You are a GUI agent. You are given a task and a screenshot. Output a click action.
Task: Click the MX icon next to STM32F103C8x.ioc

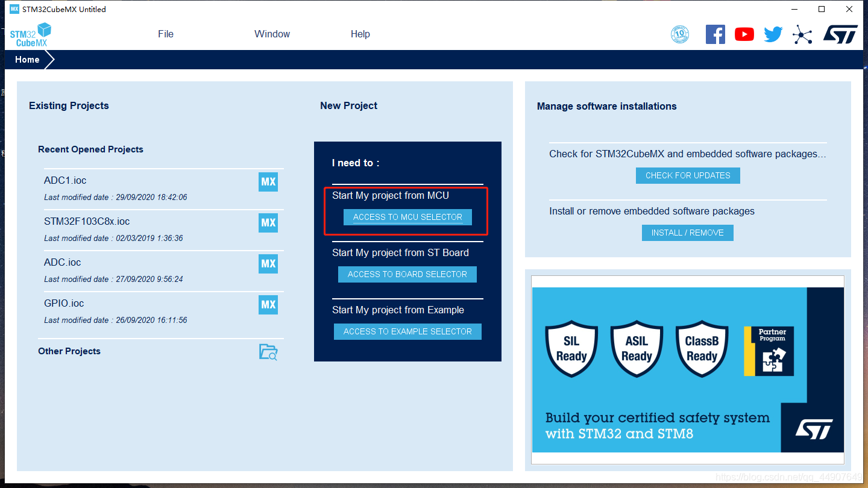coord(268,223)
